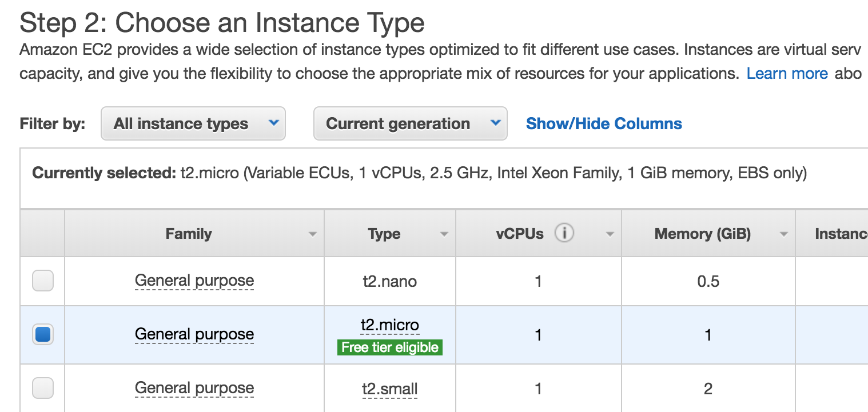Click General purpose in the t2.small row
The height and width of the screenshot is (412, 868).
coord(194,388)
